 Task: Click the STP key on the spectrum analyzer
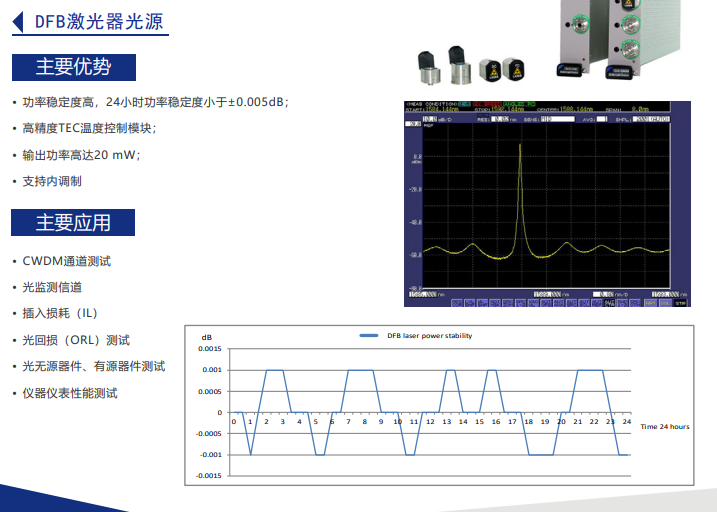(680, 302)
